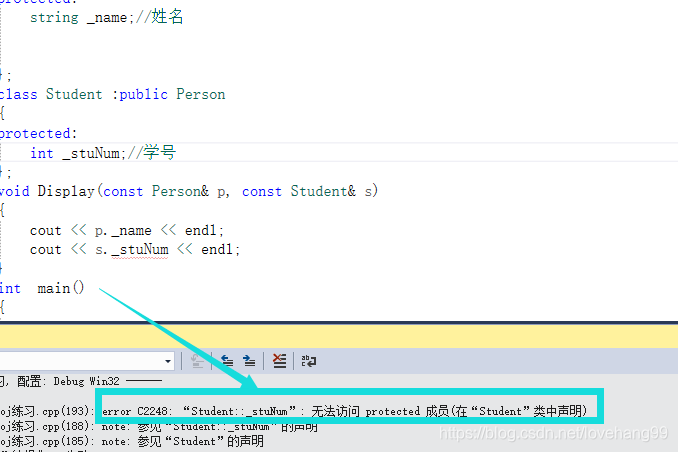Click the red-underlined _stuNum in the cout line
Viewport: 678px width, 452px height.
coord(140,250)
